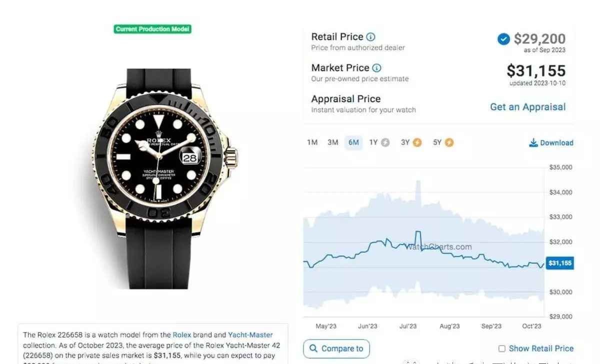Open the Rolex brand link
The image size is (600, 364).
tap(182, 335)
